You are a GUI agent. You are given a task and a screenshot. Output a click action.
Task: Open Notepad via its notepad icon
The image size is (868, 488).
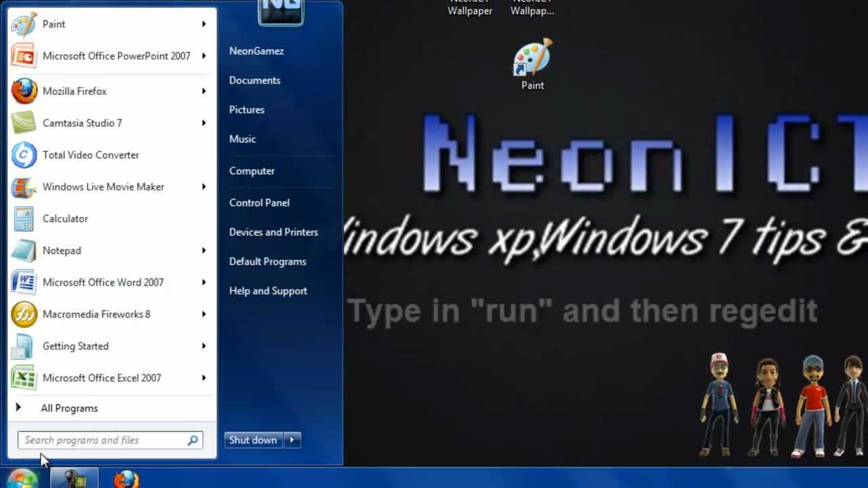click(x=24, y=250)
